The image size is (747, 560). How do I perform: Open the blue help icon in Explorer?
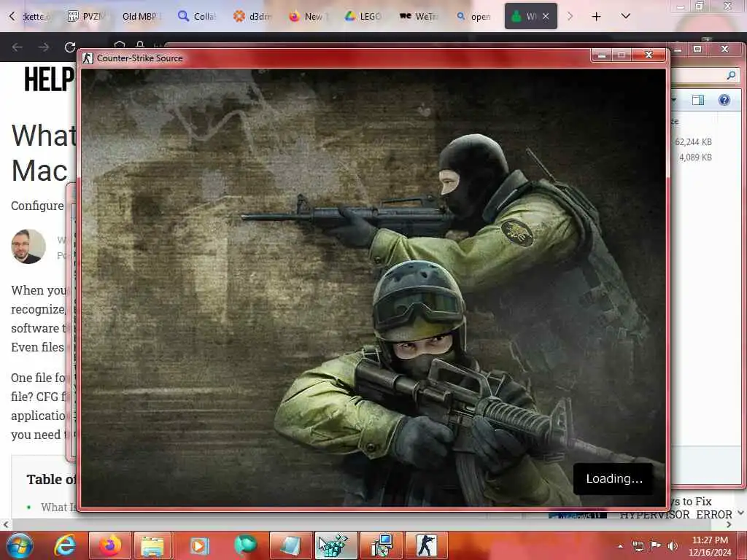coord(724,100)
